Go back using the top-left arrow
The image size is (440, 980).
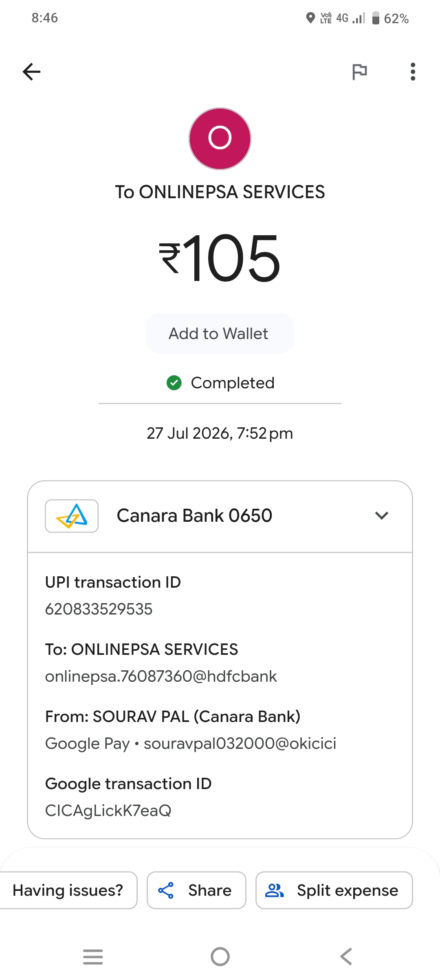point(31,72)
